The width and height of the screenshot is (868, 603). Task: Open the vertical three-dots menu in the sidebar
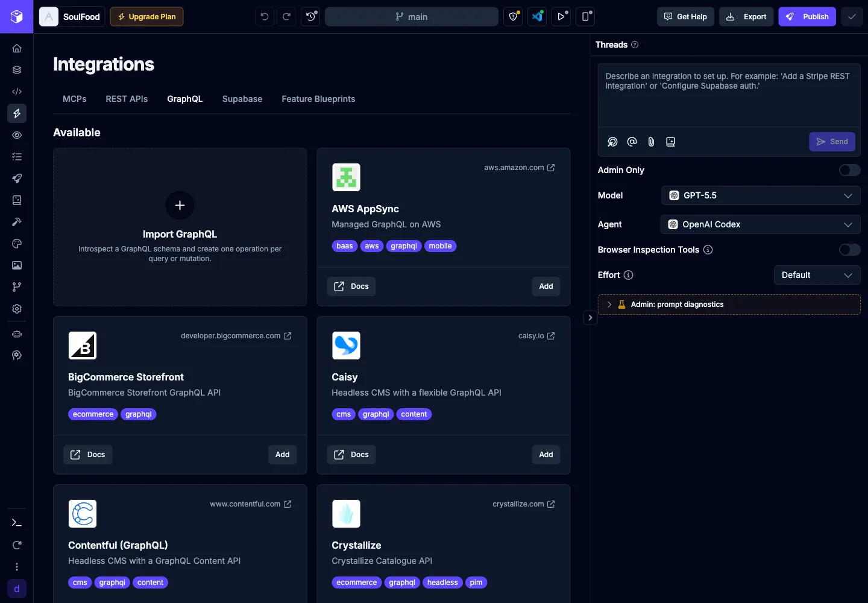(x=17, y=567)
